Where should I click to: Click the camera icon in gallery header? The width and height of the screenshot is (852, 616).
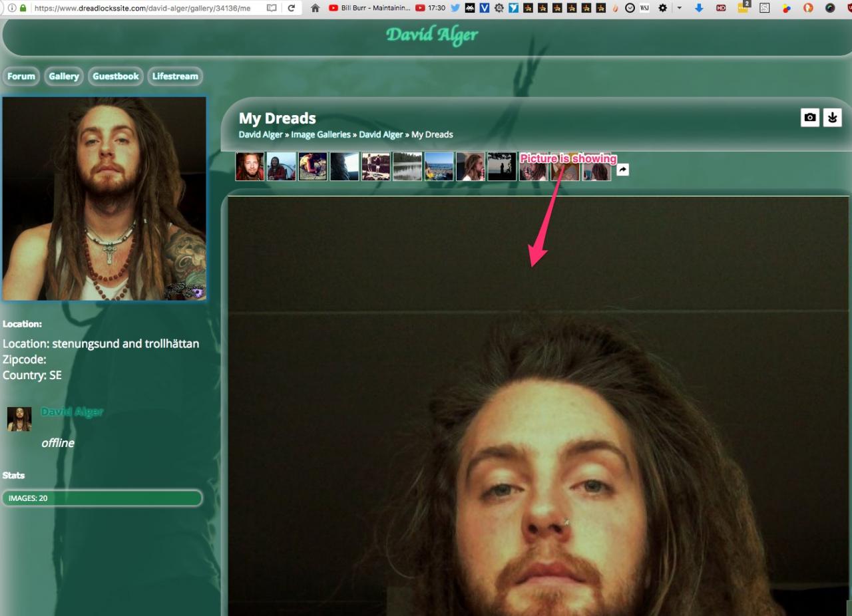(809, 118)
